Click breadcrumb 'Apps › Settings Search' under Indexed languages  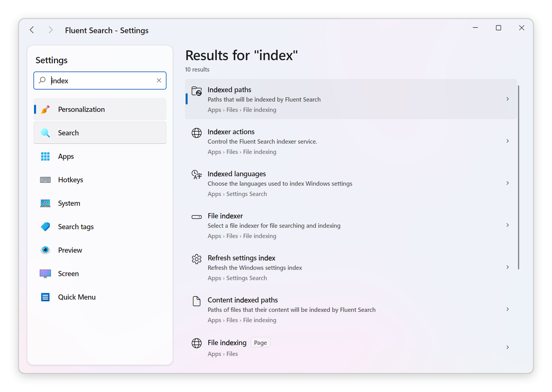(x=237, y=194)
